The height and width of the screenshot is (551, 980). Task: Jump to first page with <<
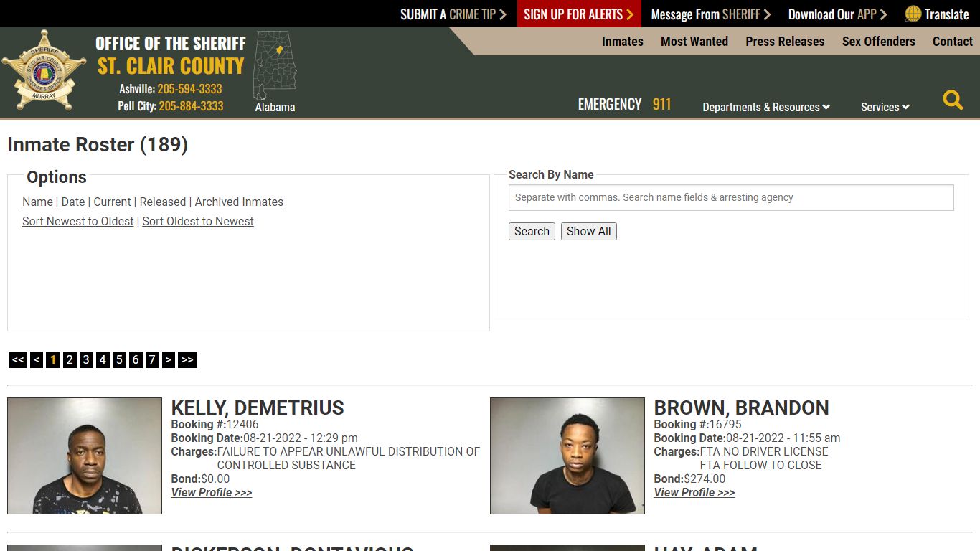[x=18, y=360]
